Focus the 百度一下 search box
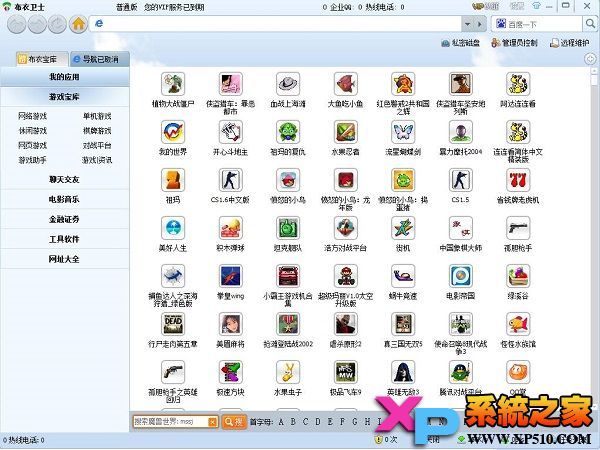The width and height of the screenshot is (600, 450). [x=536, y=24]
